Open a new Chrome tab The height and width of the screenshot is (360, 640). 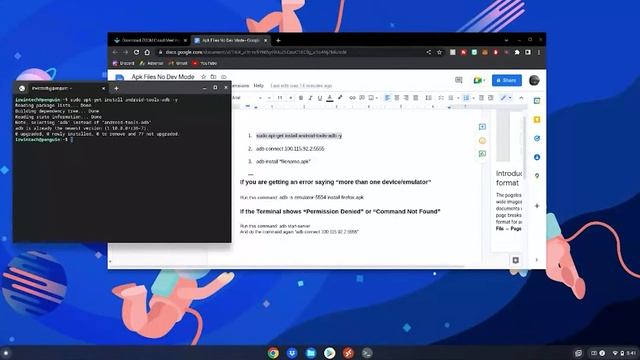[x=278, y=40]
